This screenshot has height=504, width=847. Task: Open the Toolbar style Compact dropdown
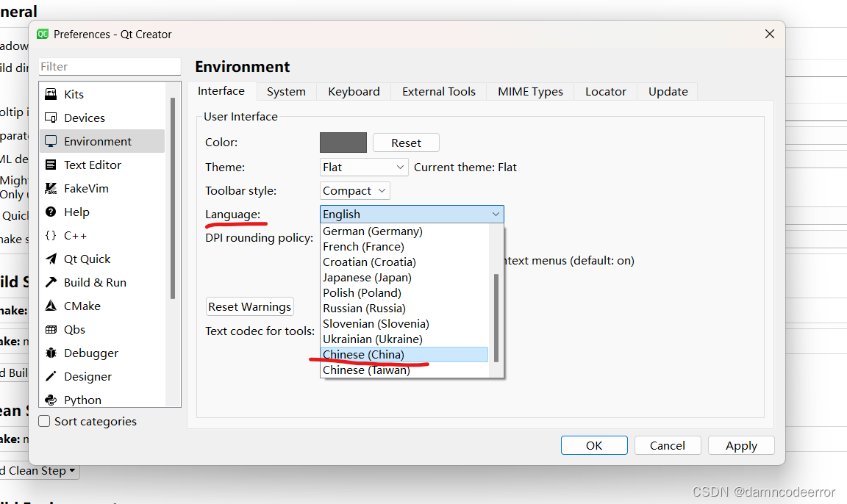355,190
